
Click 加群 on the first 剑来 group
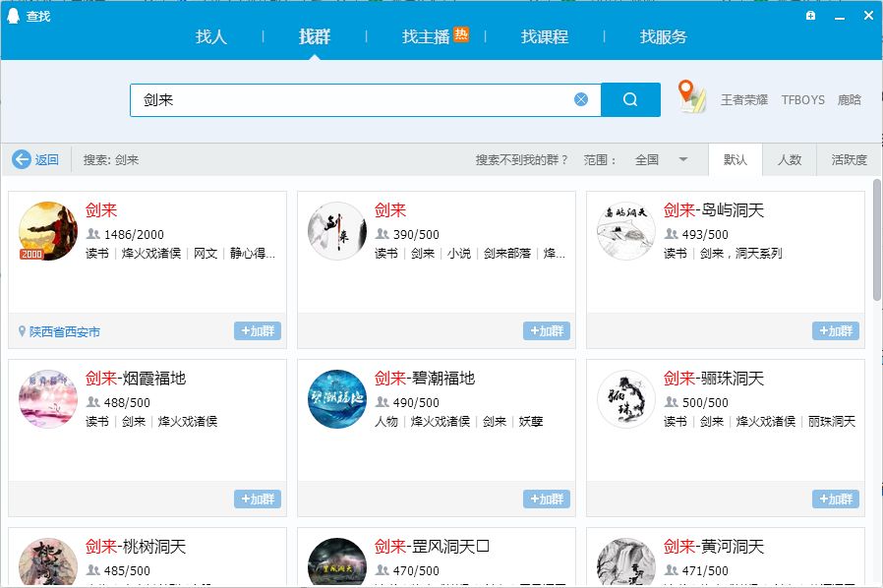coord(258,331)
